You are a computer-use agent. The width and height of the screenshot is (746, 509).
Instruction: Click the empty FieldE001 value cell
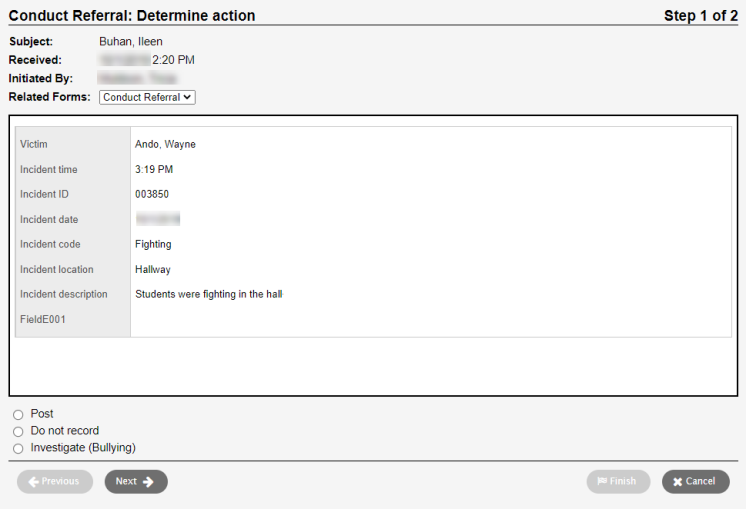pos(430,320)
